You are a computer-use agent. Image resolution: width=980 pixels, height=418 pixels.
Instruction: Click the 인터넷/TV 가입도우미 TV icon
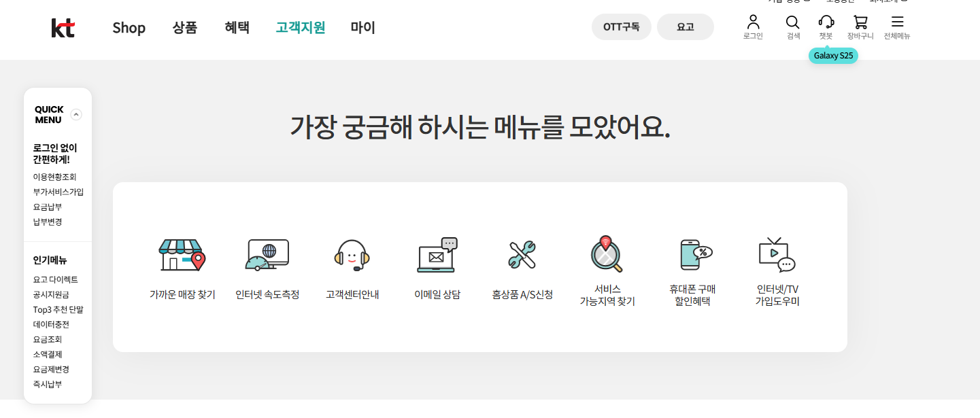[777, 255]
